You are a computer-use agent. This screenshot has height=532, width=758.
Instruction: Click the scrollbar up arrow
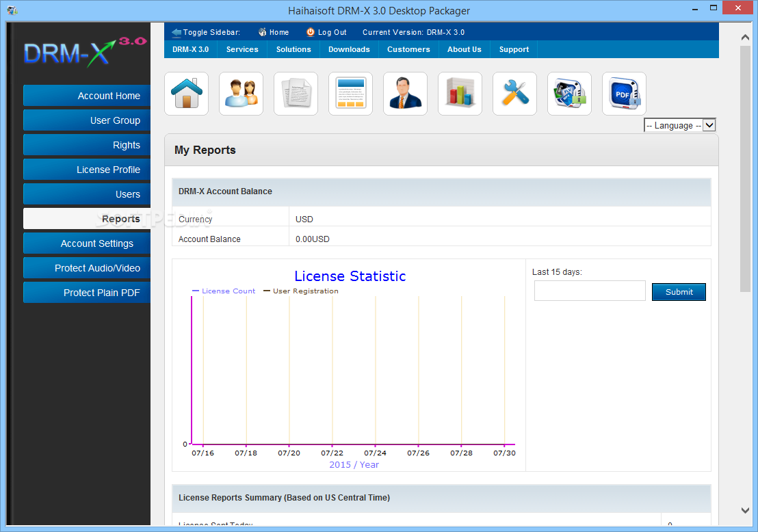click(745, 37)
